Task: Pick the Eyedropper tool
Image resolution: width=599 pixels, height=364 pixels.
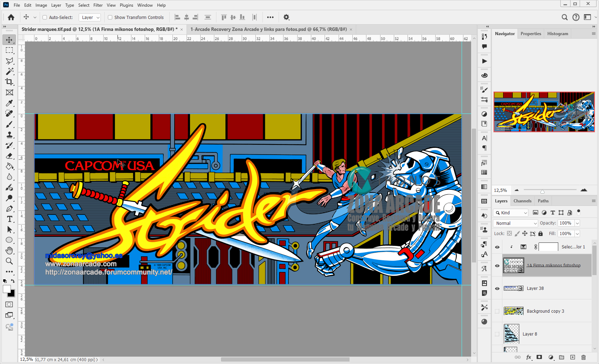Action: coord(9,103)
